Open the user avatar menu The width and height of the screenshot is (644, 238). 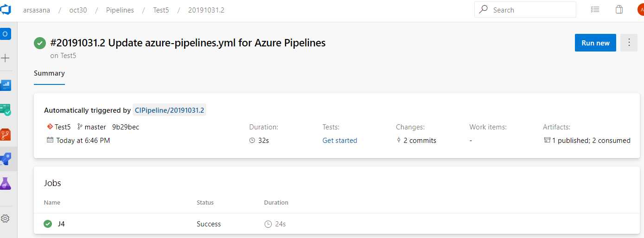pos(640,10)
